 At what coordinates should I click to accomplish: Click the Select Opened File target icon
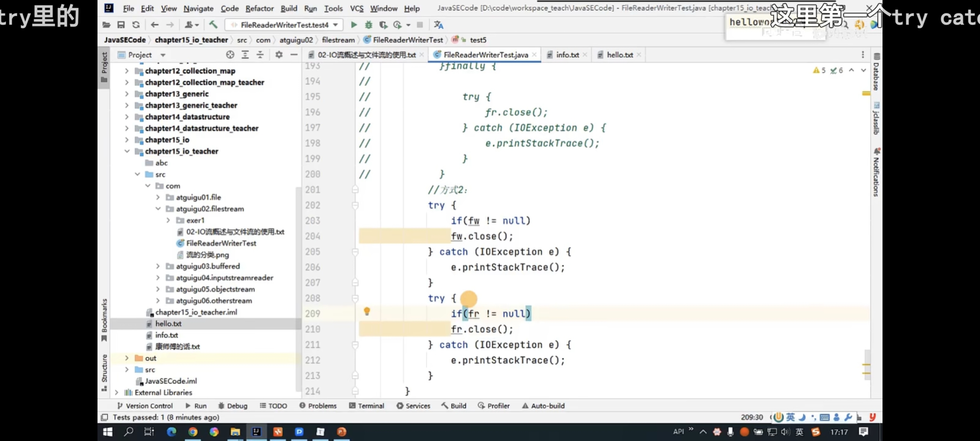point(230,55)
